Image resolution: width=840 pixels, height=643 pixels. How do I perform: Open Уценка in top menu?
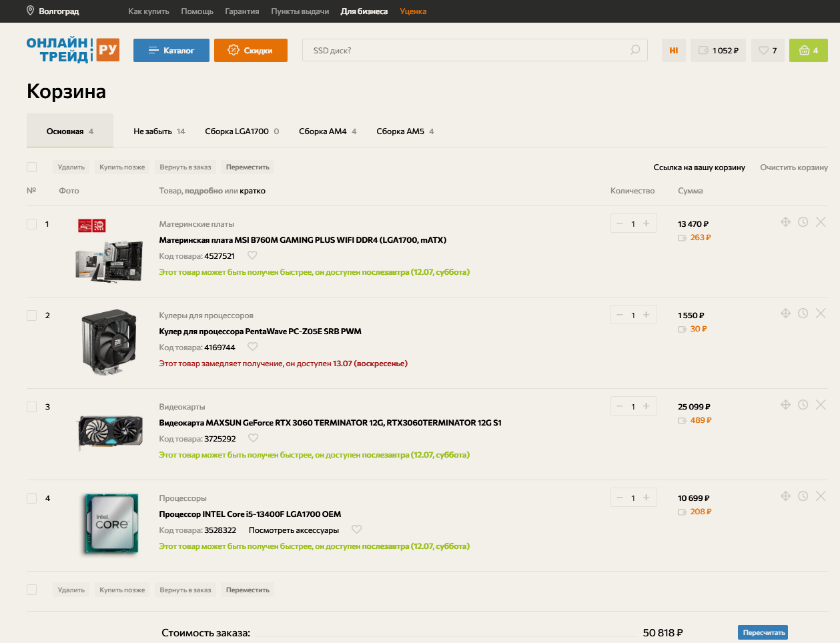(x=413, y=11)
